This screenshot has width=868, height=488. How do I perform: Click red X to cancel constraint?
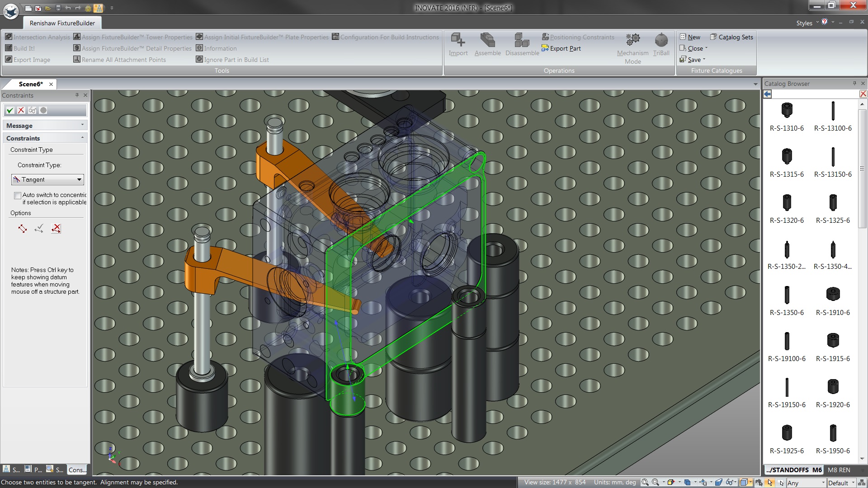(21, 110)
